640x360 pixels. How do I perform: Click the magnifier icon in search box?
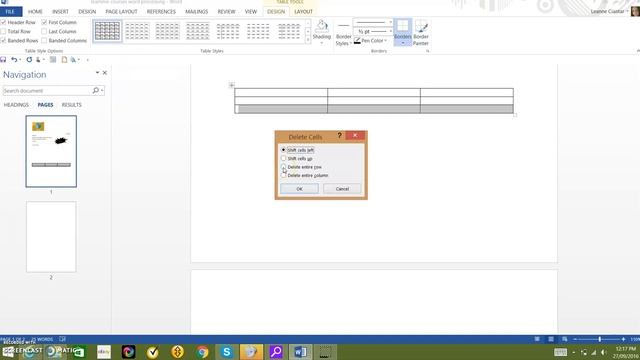pos(96,90)
